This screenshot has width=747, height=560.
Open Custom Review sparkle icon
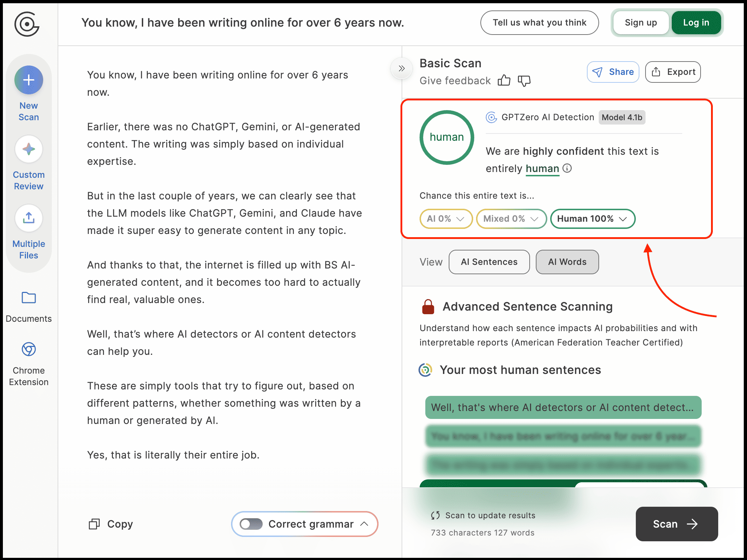pos(29,149)
